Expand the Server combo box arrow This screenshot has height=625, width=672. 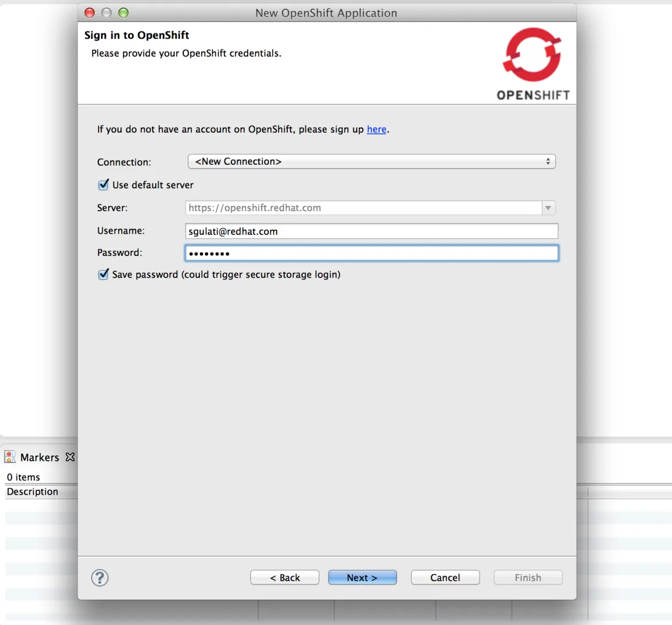pyautogui.click(x=548, y=208)
